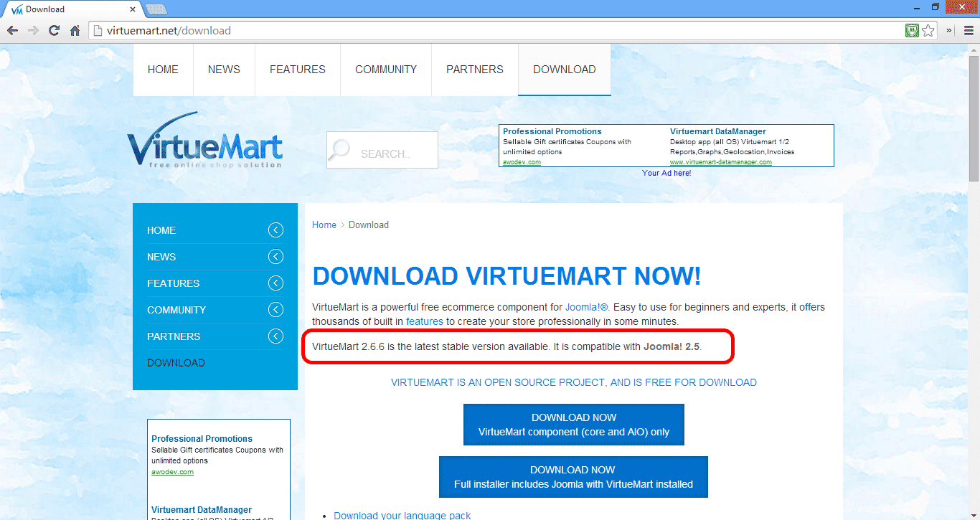
Task: Expand the sidebar FEATURES arrow icon
Action: pyautogui.click(x=275, y=283)
